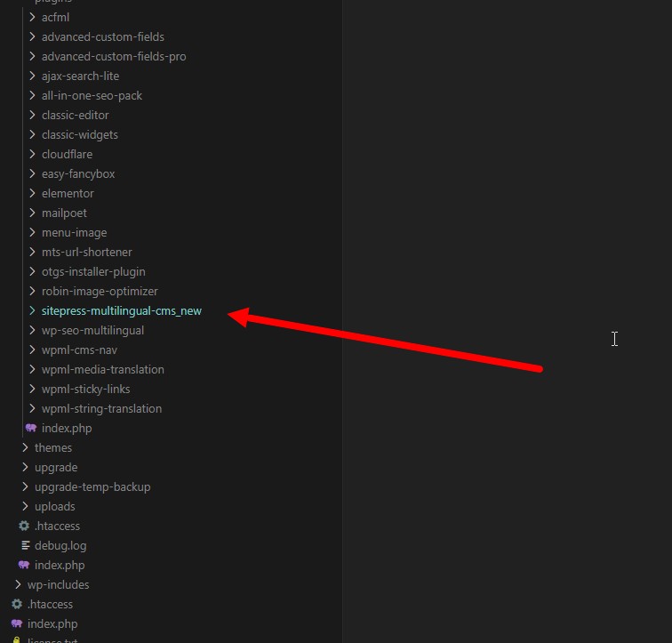Expand the wpml-sticky-links chevron
This screenshot has height=643, width=672.
[32, 389]
